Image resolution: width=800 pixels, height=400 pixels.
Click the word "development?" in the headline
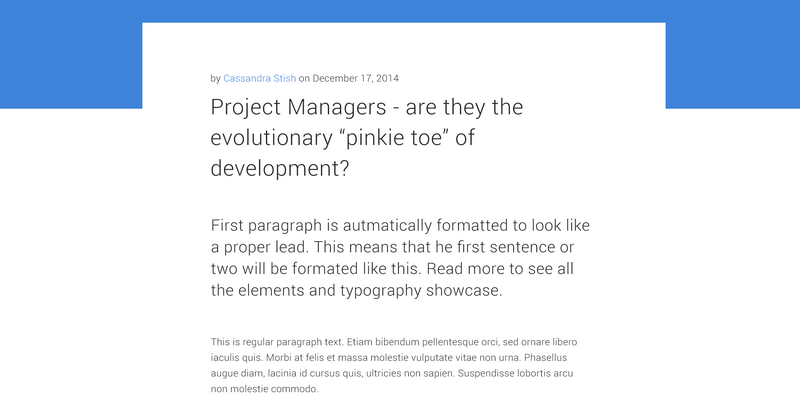(x=280, y=169)
